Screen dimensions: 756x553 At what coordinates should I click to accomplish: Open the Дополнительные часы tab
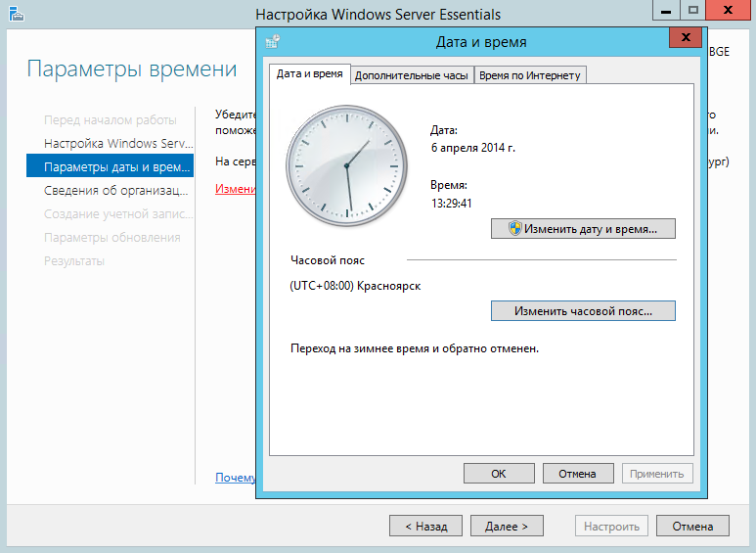tap(412, 75)
